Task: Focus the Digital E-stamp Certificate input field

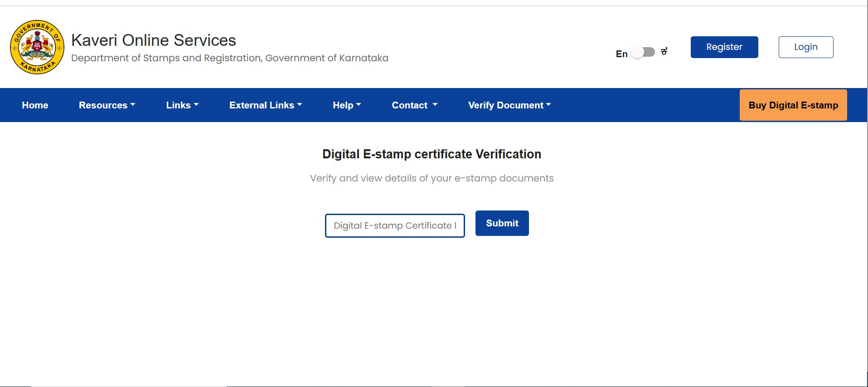Action: (395, 225)
